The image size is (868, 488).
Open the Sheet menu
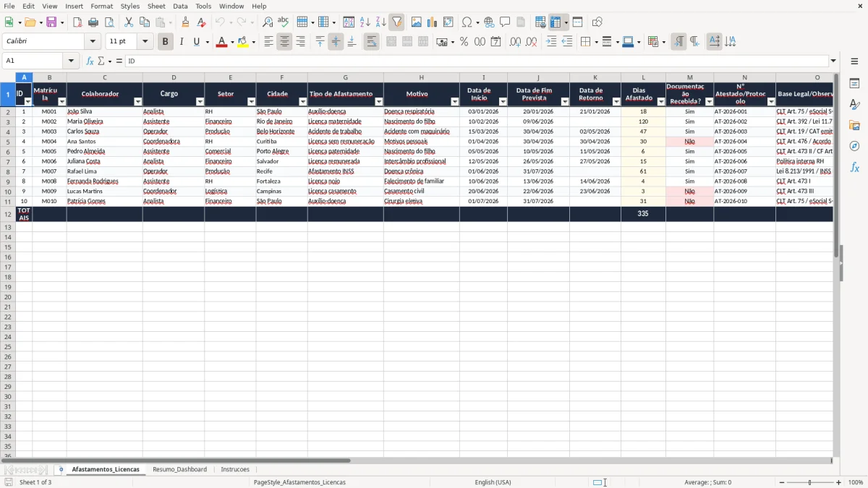click(x=156, y=6)
